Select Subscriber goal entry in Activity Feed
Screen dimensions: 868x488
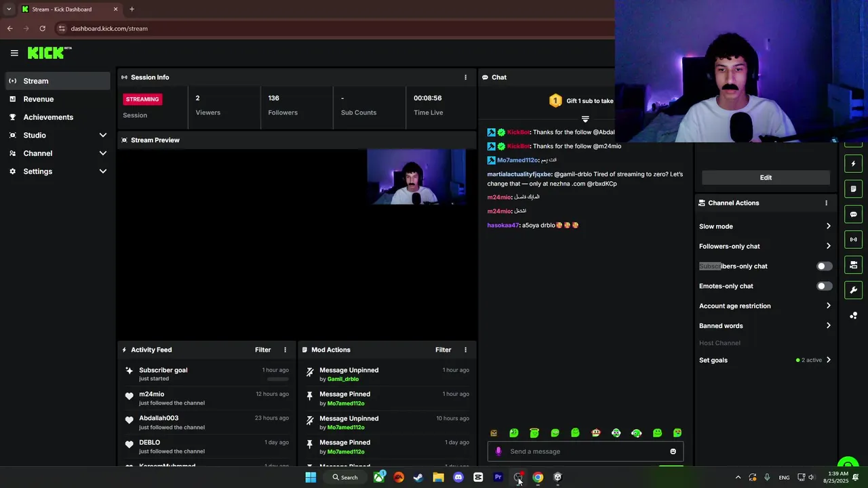[207, 374]
